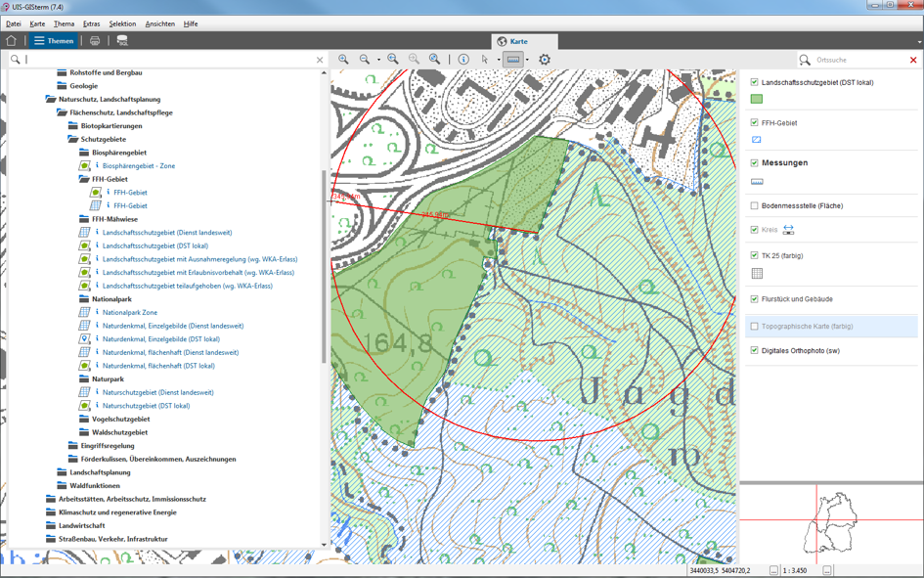This screenshot has height=578, width=924.
Task: Enable the Bodenmessstelle (Fläche) layer
Action: click(x=754, y=205)
